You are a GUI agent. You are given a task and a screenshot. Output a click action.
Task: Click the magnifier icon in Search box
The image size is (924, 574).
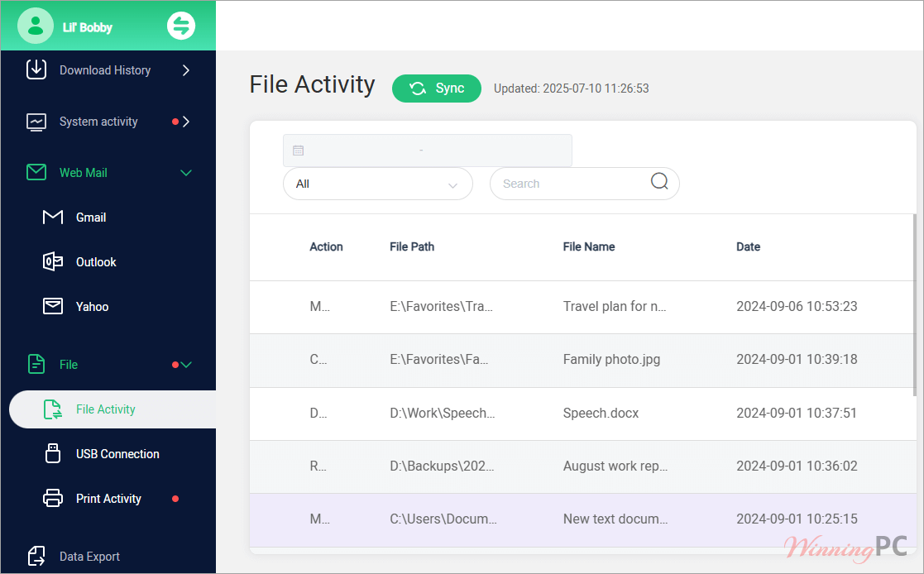point(659,181)
